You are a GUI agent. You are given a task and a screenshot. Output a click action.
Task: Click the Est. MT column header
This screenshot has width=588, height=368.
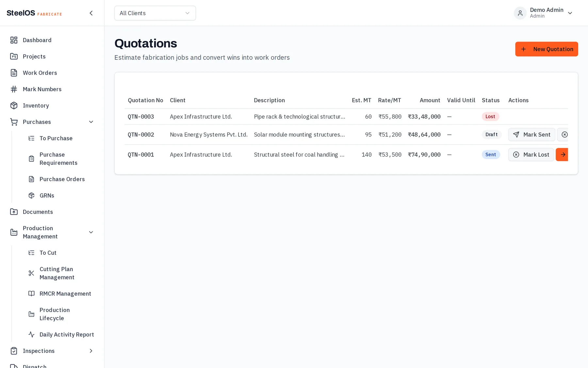pyautogui.click(x=361, y=100)
